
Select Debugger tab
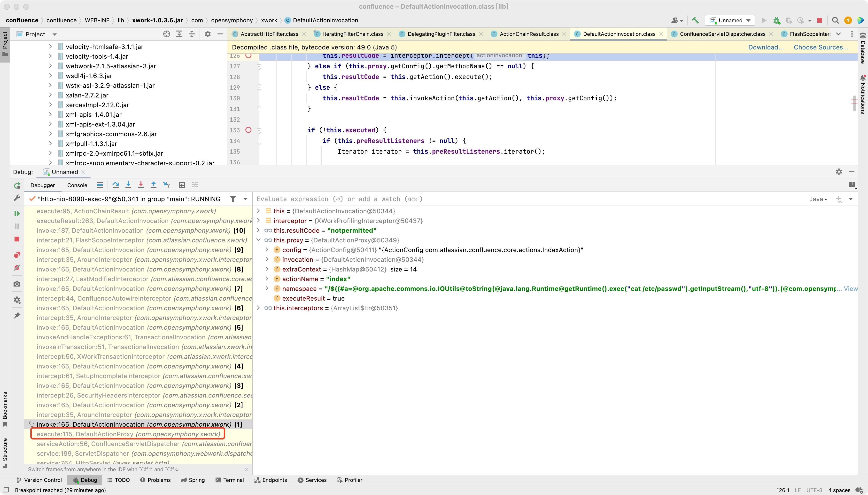point(42,185)
